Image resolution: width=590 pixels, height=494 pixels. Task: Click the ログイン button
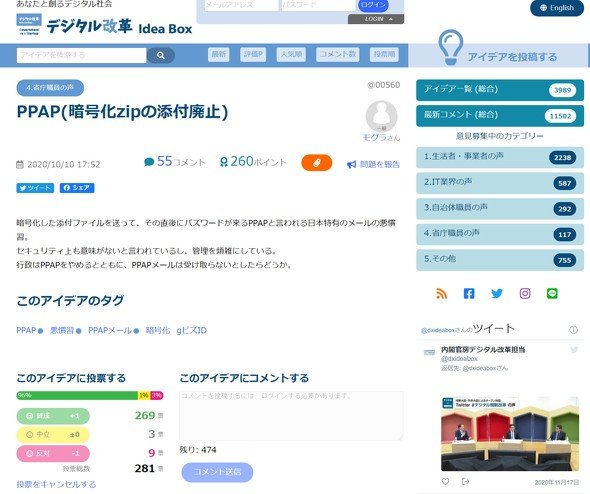click(373, 5)
